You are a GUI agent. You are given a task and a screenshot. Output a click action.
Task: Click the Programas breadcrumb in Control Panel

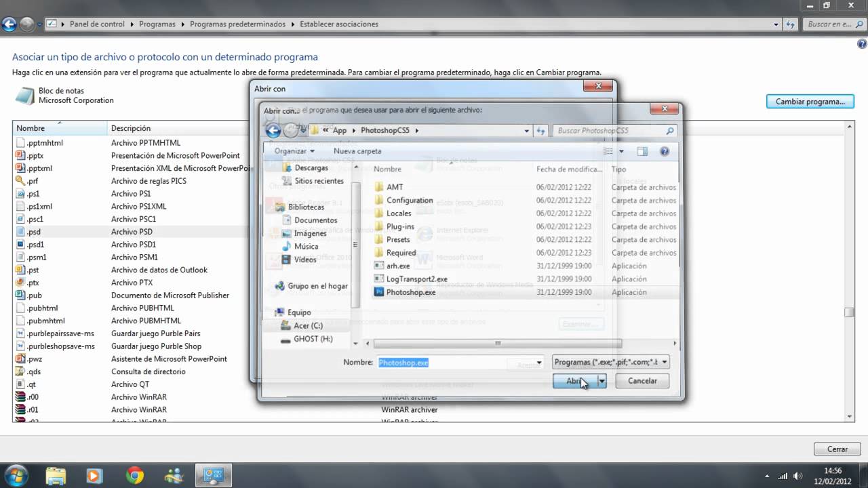point(157,24)
